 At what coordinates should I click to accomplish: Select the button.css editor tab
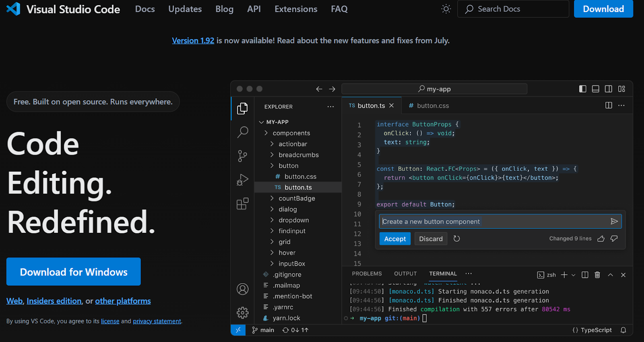coord(428,106)
